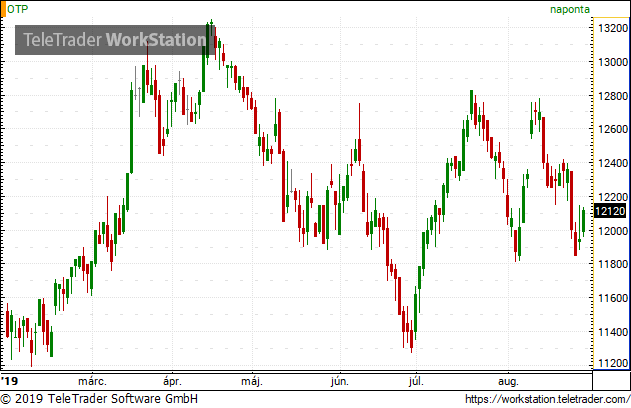Click the 12200 price axis label
The height and width of the screenshot is (408, 631).
[x=613, y=197]
